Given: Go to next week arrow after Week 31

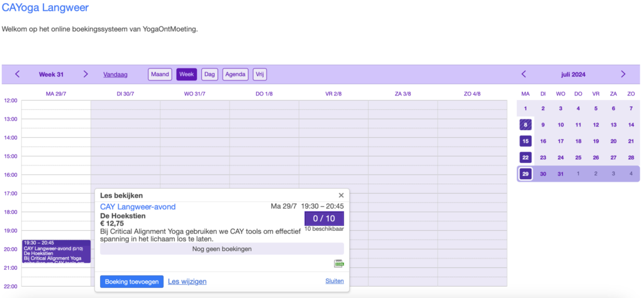Looking at the screenshot, I should pyautogui.click(x=86, y=74).
